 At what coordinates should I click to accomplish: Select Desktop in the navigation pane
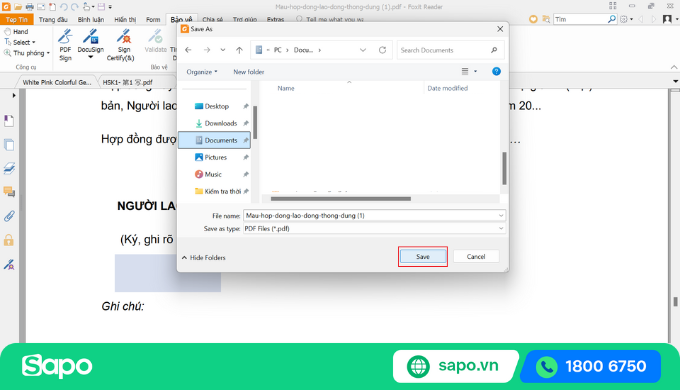[215, 106]
